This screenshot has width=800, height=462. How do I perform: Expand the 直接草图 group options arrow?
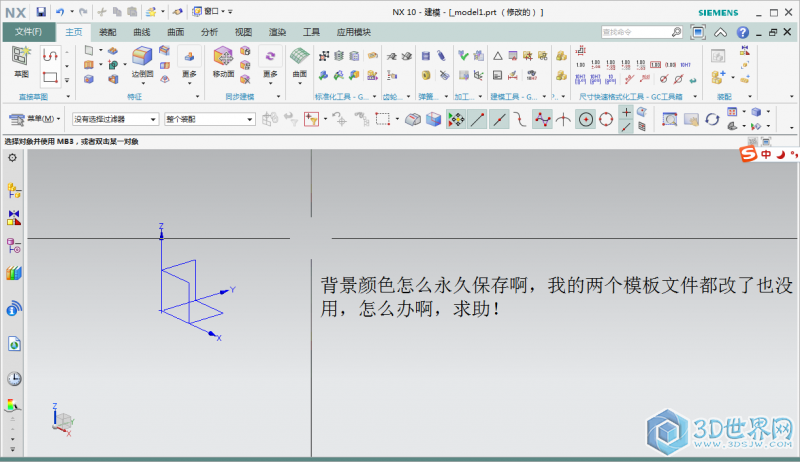coord(68,96)
